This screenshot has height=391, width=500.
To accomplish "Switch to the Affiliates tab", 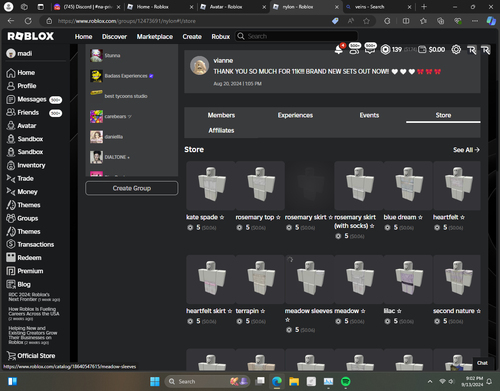I will pos(221,130).
